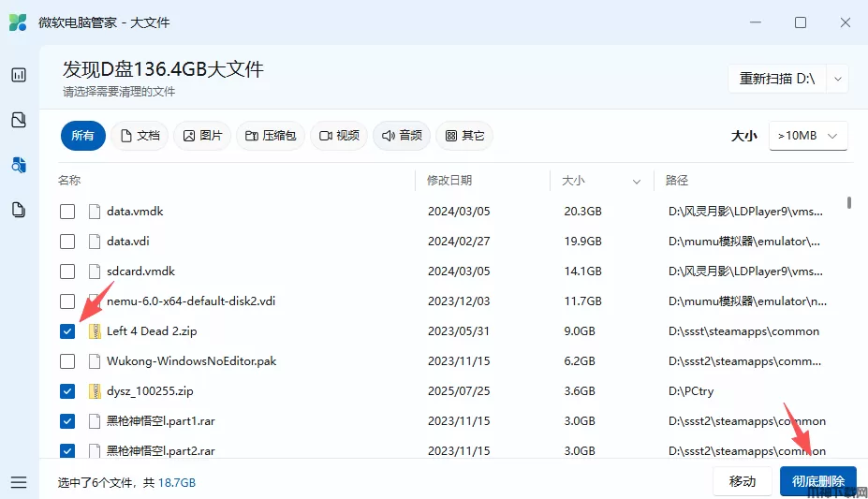The width and height of the screenshot is (868, 499).
Task: Click the PC Manager app logo icon
Action: pyautogui.click(x=18, y=22)
